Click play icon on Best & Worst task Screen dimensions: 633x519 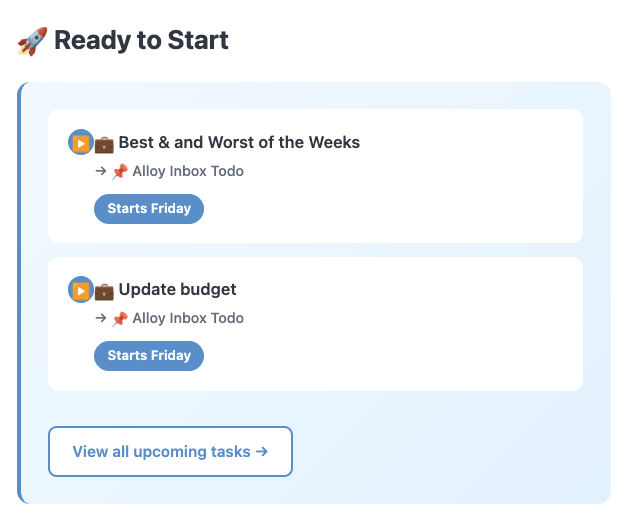pyautogui.click(x=80, y=143)
